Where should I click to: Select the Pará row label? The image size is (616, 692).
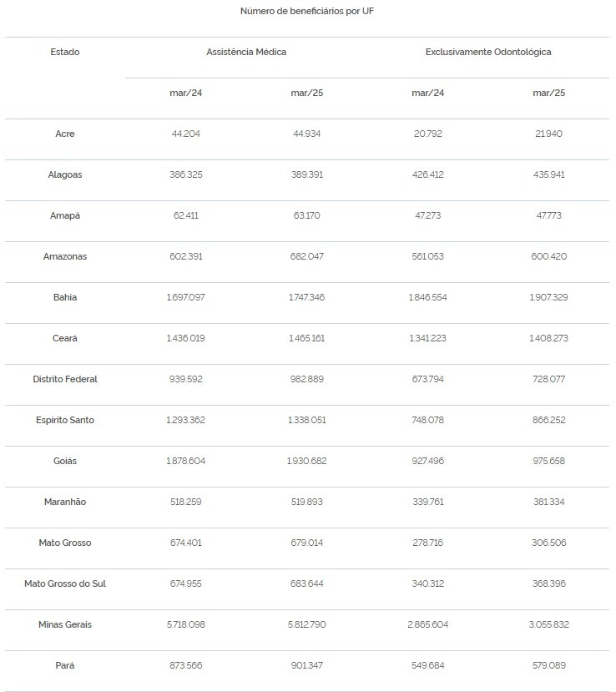click(x=65, y=665)
